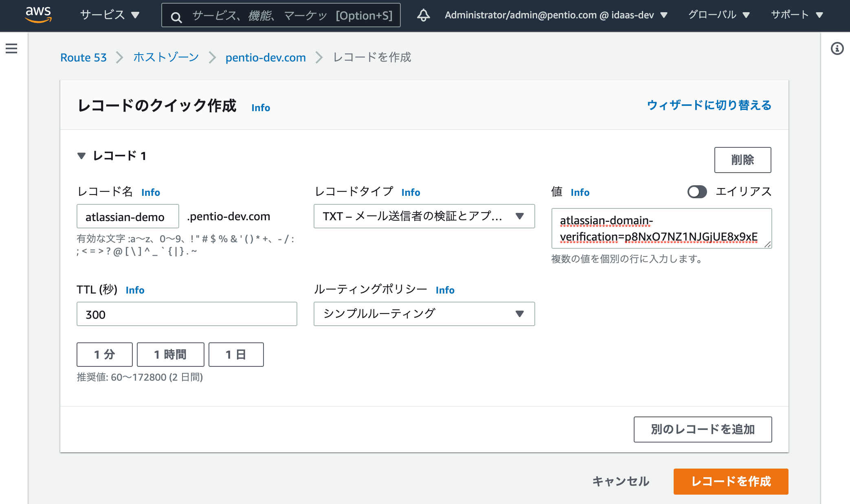This screenshot has width=850, height=504.
Task: Open Info link for 値
Action: 580,192
